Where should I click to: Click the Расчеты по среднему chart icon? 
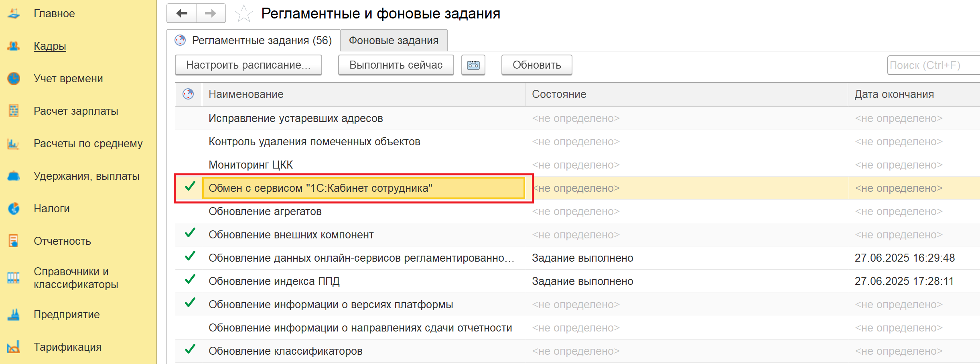[14, 144]
